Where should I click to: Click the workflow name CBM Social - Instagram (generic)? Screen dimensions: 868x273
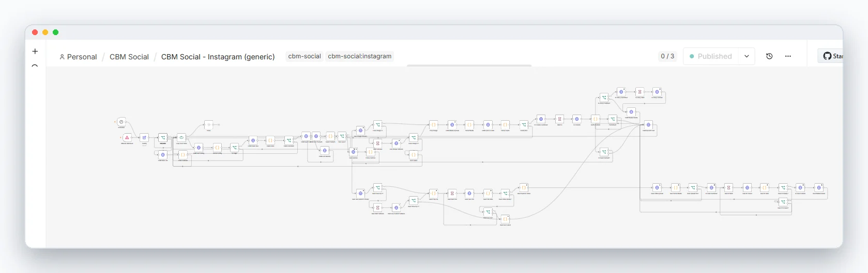[218, 57]
